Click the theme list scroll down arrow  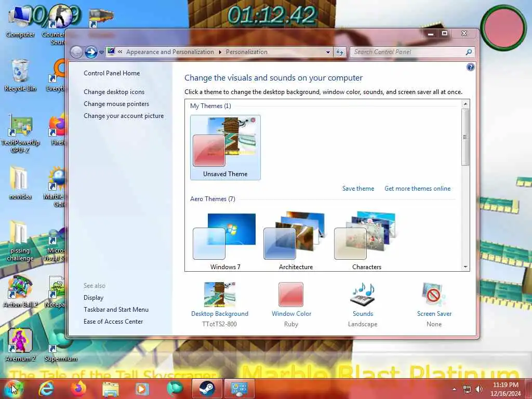coord(465,267)
